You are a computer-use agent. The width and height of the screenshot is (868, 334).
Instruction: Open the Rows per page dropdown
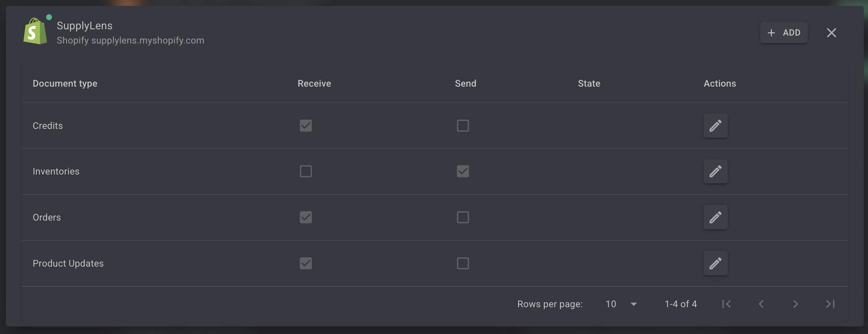pos(622,304)
